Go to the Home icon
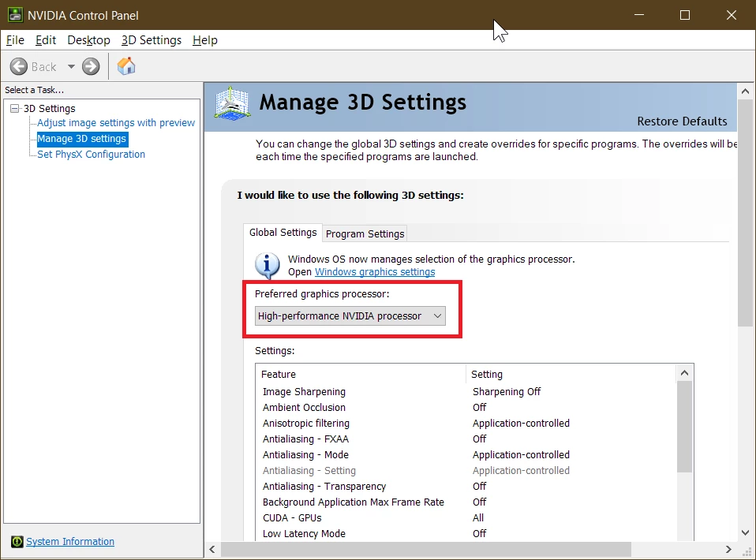The image size is (756, 560). pos(126,66)
